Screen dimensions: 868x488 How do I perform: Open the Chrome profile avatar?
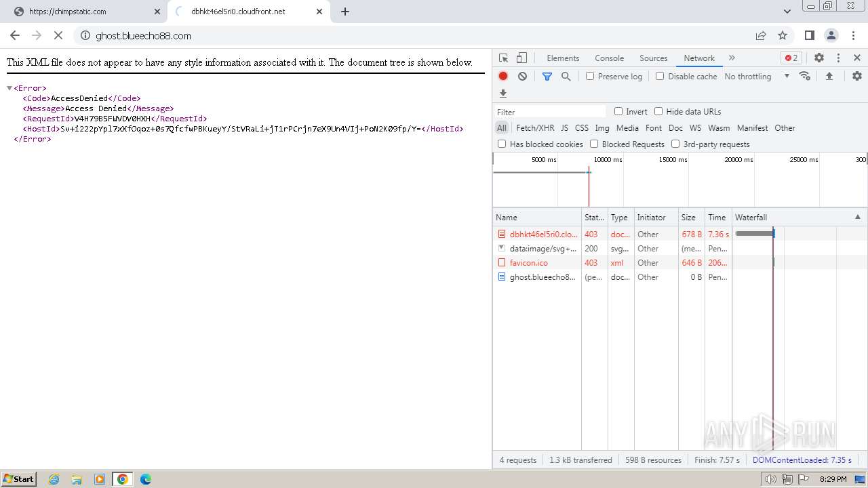pyautogui.click(x=831, y=35)
